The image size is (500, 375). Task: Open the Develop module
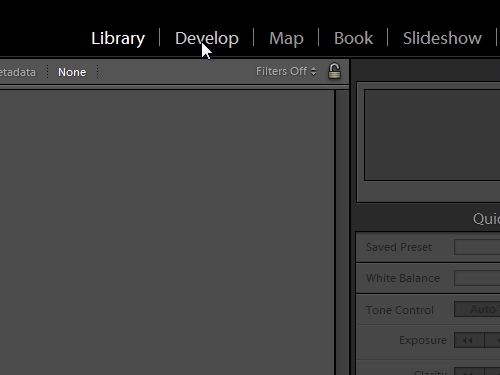click(207, 38)
